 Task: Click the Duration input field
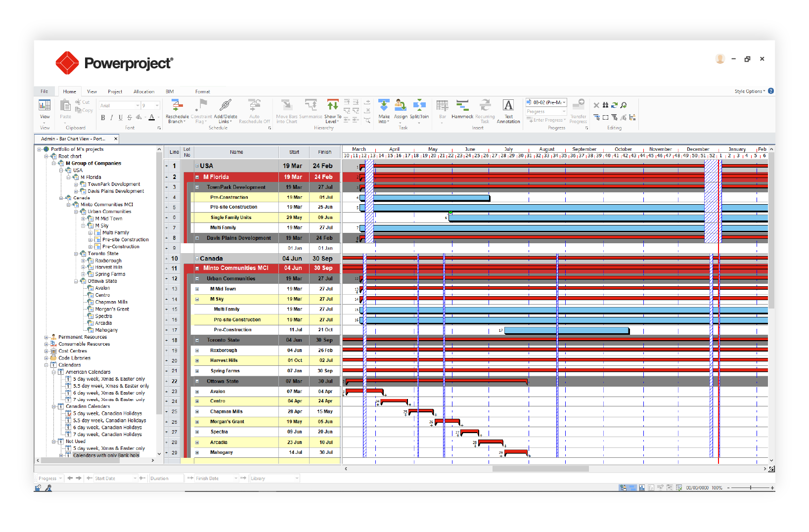pos(166,478)
